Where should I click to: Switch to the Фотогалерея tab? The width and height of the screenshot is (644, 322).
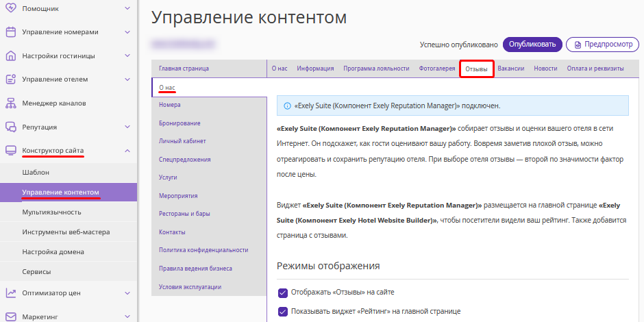pos(437,69)
